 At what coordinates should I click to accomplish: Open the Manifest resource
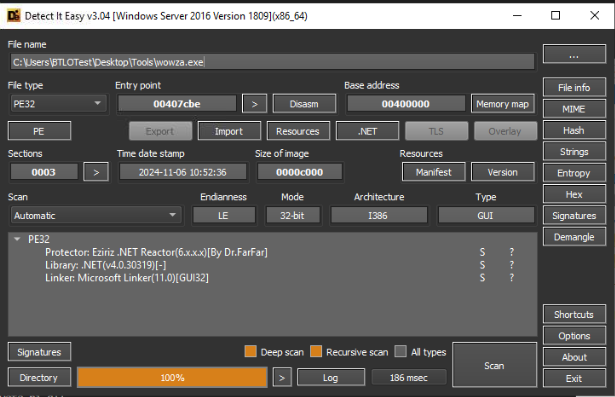coord(434,172)
